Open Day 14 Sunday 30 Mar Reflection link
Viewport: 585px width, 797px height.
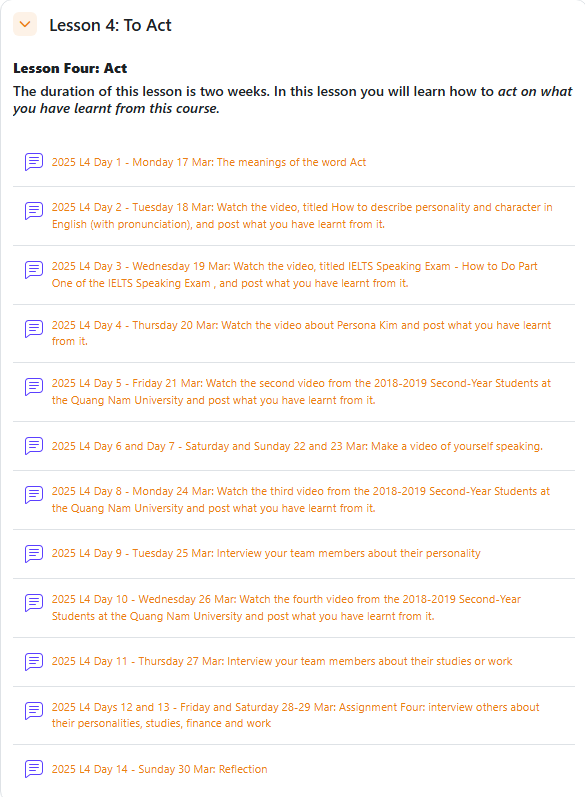[x=160, y=769]
